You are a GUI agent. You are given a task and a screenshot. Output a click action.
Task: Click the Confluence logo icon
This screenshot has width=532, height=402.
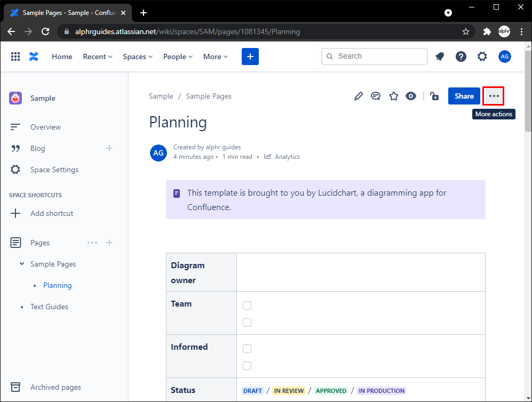click(x=34, y=57)
